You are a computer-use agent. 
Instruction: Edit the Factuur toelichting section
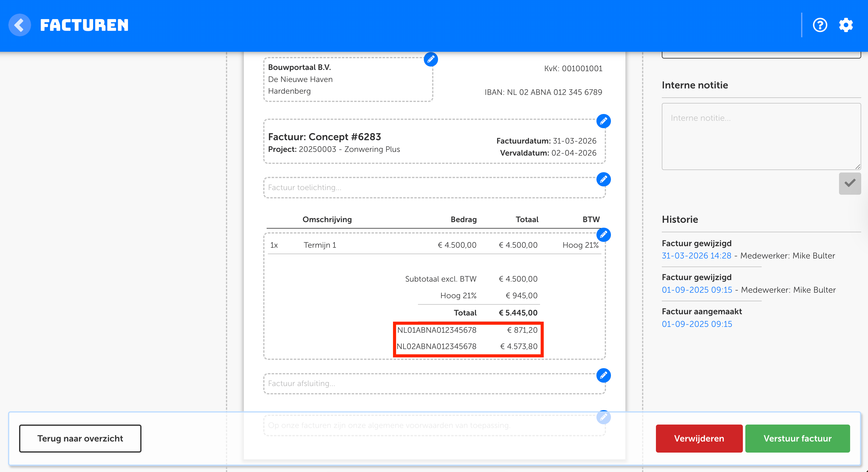(x=604, y=179)
